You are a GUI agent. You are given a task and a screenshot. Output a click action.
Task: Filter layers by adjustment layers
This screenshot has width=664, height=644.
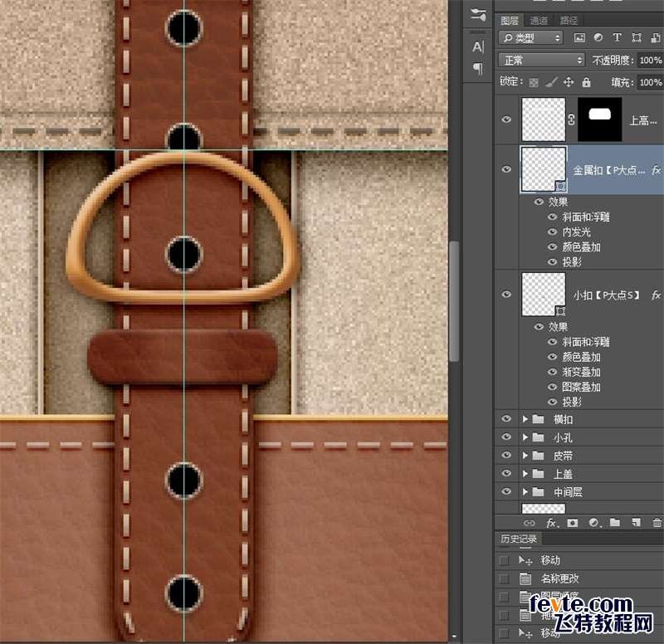click(x=598, y=37)
